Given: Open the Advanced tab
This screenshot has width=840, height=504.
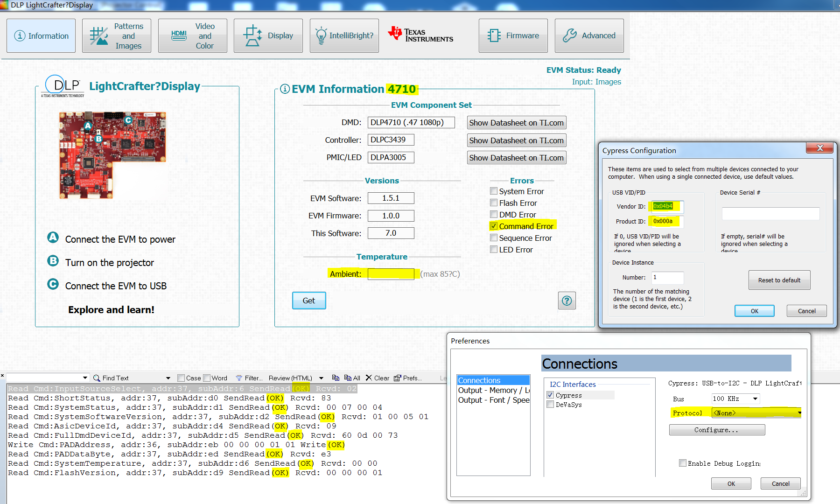Looking at the screenshot, I should 589,35.
